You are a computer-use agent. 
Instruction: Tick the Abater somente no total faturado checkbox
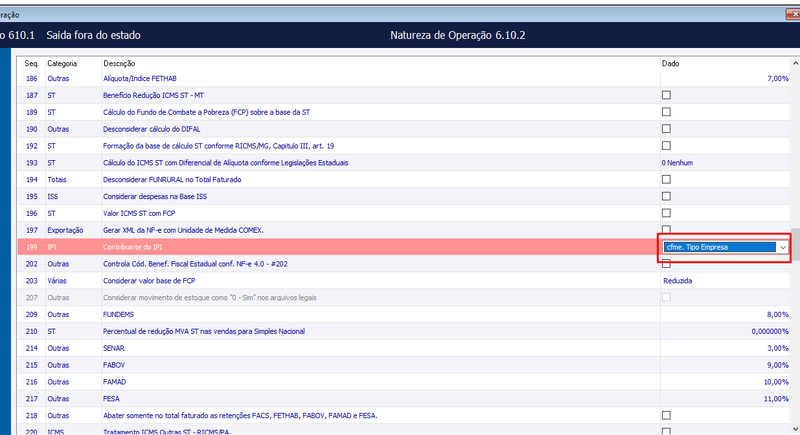click(666, 415)
